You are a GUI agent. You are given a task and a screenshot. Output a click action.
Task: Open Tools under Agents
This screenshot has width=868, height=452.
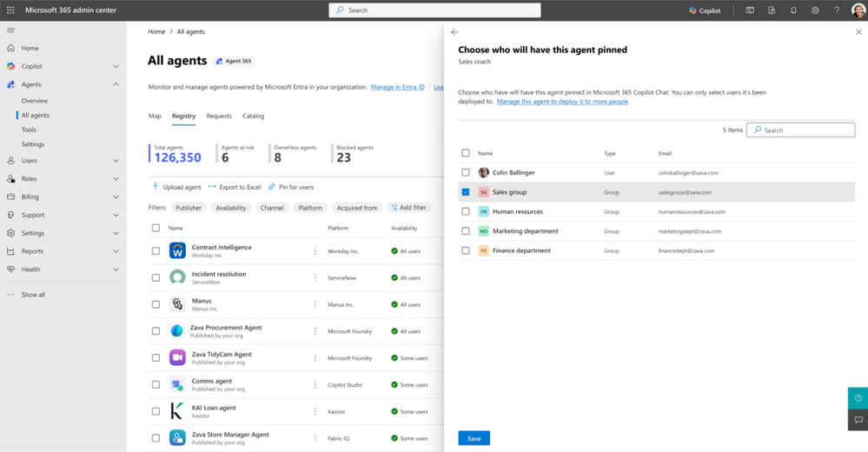[x=29, y=130]
